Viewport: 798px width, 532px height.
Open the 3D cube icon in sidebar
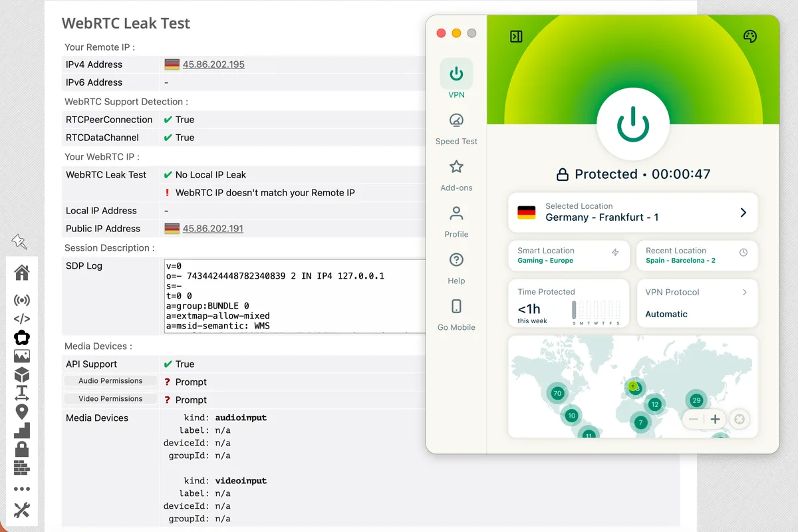tap(22, 374)
